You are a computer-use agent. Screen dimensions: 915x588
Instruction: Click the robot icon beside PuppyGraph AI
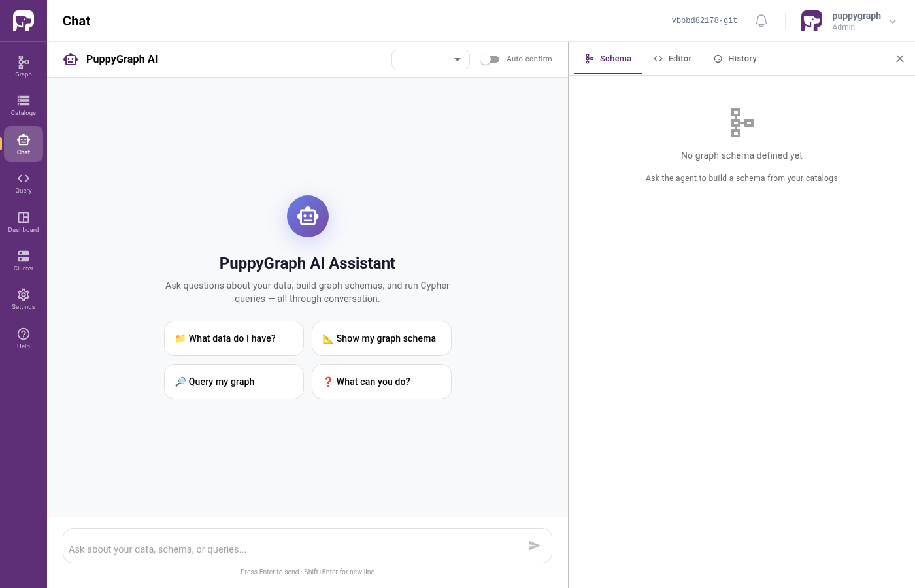pos(71,59)
